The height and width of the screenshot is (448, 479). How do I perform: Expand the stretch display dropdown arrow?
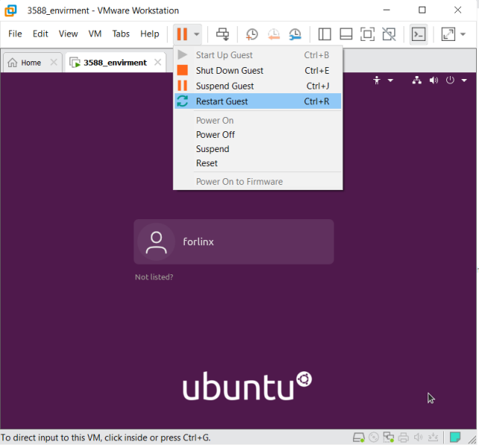click(x=463, y=34)
